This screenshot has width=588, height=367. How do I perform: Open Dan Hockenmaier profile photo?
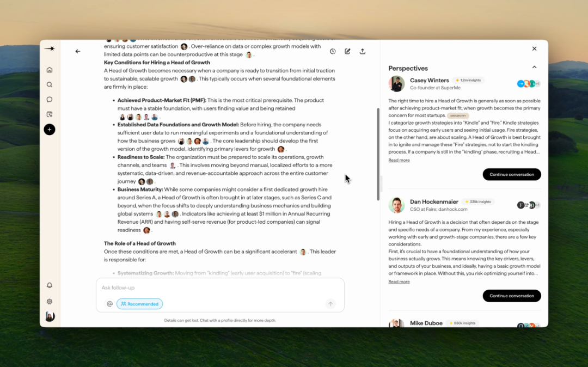(397, 205)
